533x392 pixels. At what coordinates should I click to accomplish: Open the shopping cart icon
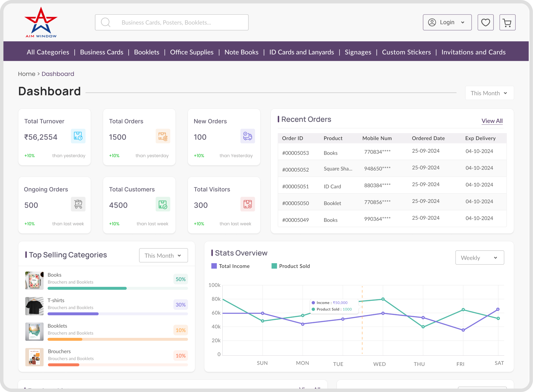(507, 22)
